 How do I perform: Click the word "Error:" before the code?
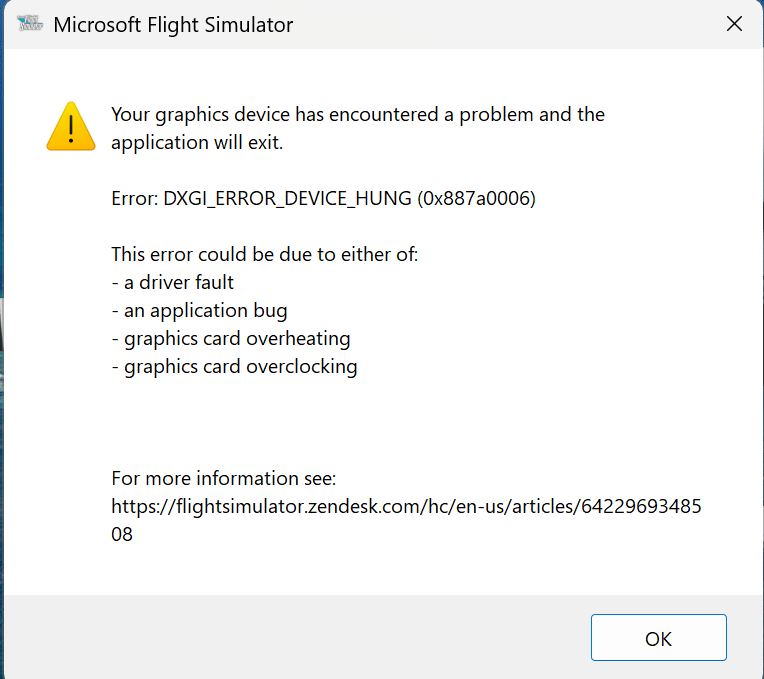click(134, 199)
